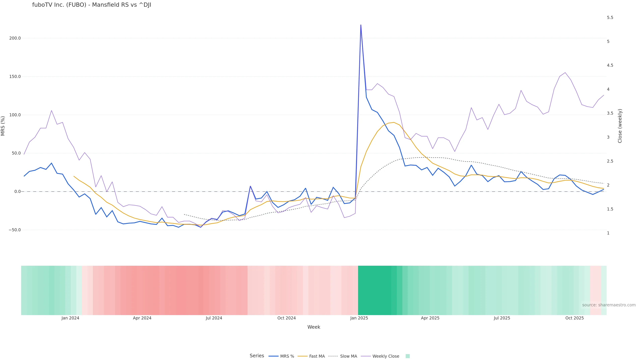Screen dimensions: 644x362
Task: Click the blue MRS % legend line icon
Action: coord(274,356)
